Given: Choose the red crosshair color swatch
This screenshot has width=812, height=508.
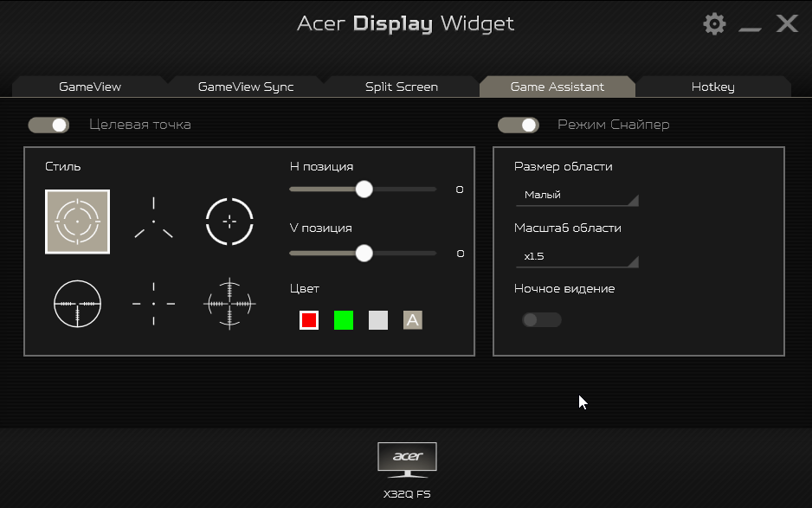Looking at the screenshot, I should coord(309,320).
